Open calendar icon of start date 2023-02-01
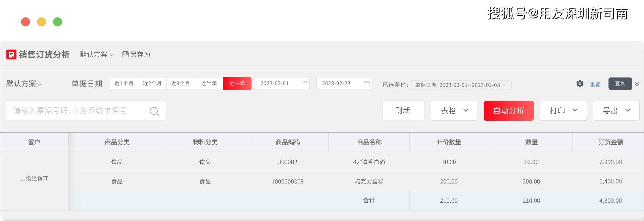644x221 pixels. 305,84
